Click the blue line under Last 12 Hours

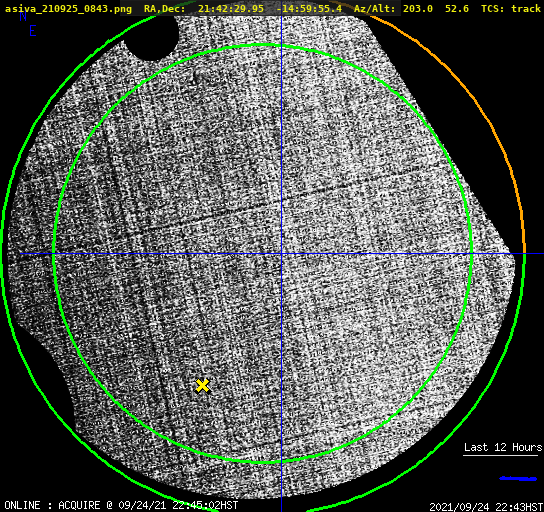pos(518,479)
